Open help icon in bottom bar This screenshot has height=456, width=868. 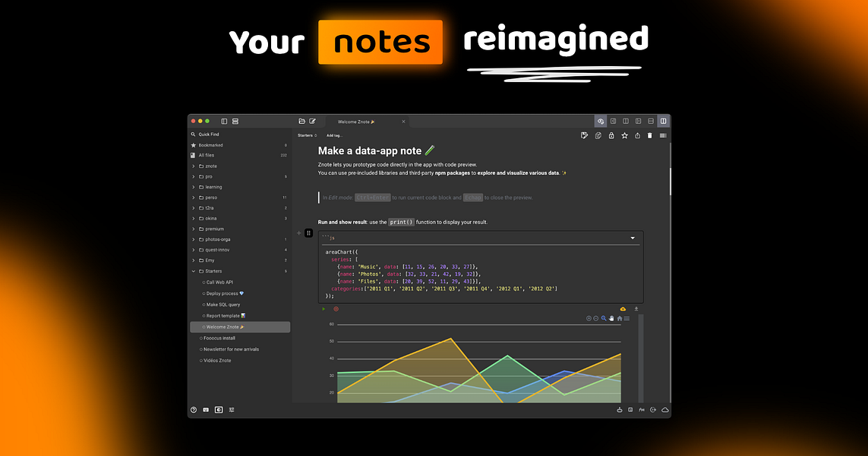tap(194, 410)
